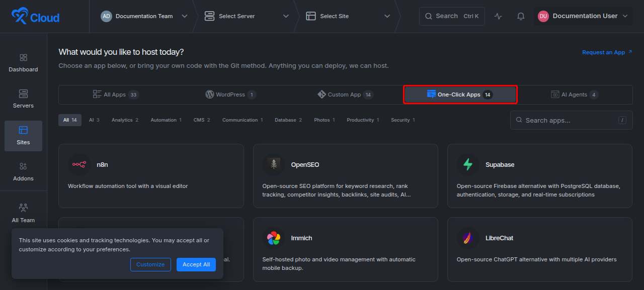Filter apps by Database category
The image size is (644, 290).
[x=288, y=120]
